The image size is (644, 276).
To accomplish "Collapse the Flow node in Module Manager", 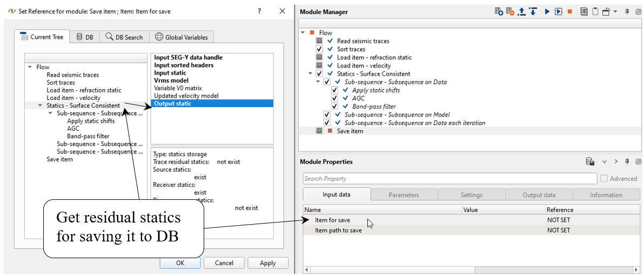I will tap(303, 33).
